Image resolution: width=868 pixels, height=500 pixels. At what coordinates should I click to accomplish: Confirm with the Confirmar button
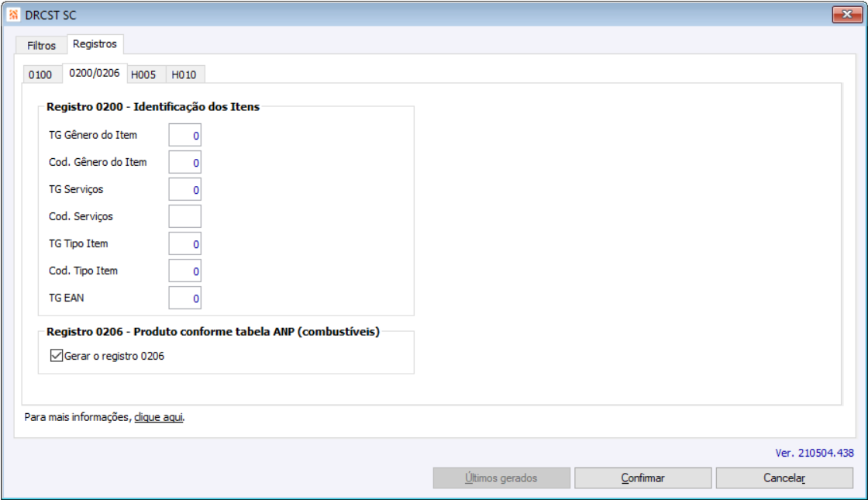click(x=642, y=478)
